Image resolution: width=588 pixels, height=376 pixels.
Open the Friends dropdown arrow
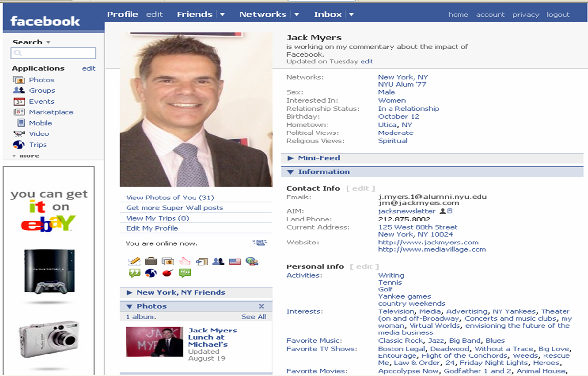point(222,14)
